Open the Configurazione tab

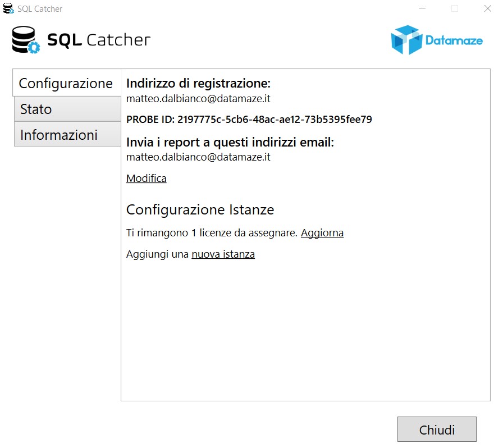pos(67,83)
